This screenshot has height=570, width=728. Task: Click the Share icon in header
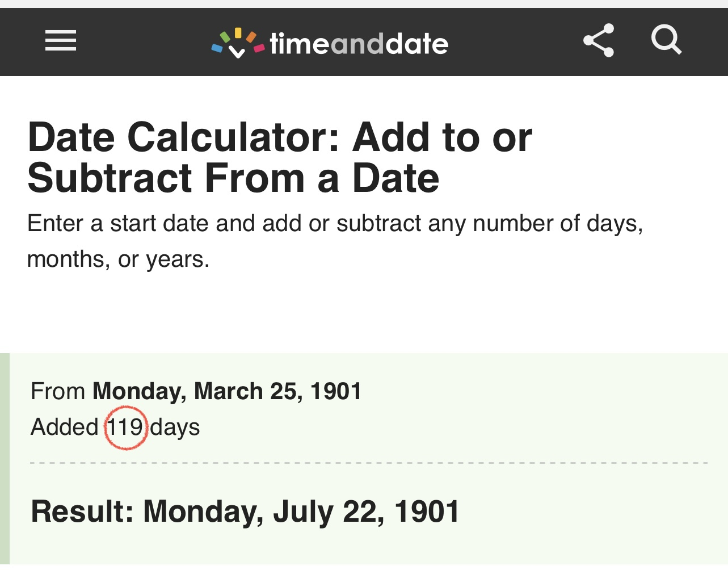[599, 40]
